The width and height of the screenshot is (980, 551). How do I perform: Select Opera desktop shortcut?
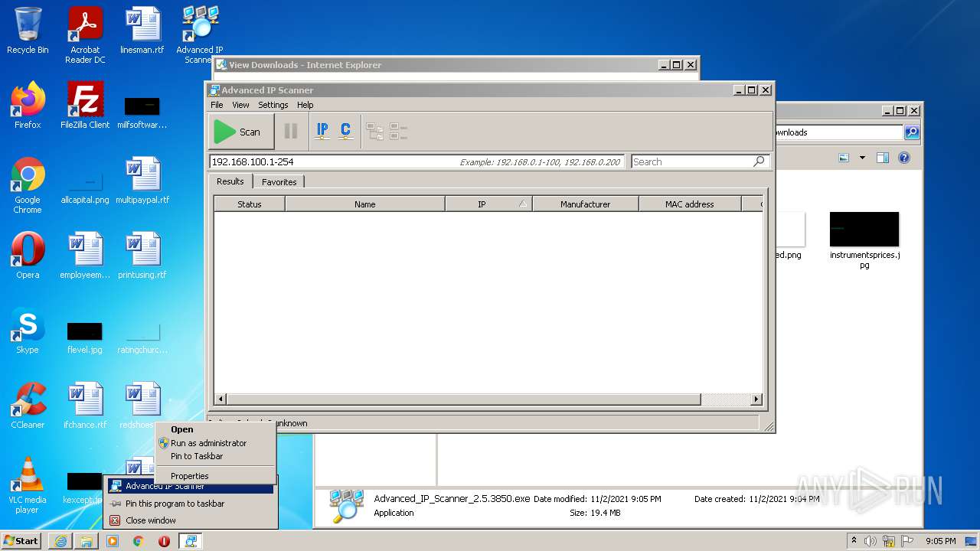tap(28, 256)
